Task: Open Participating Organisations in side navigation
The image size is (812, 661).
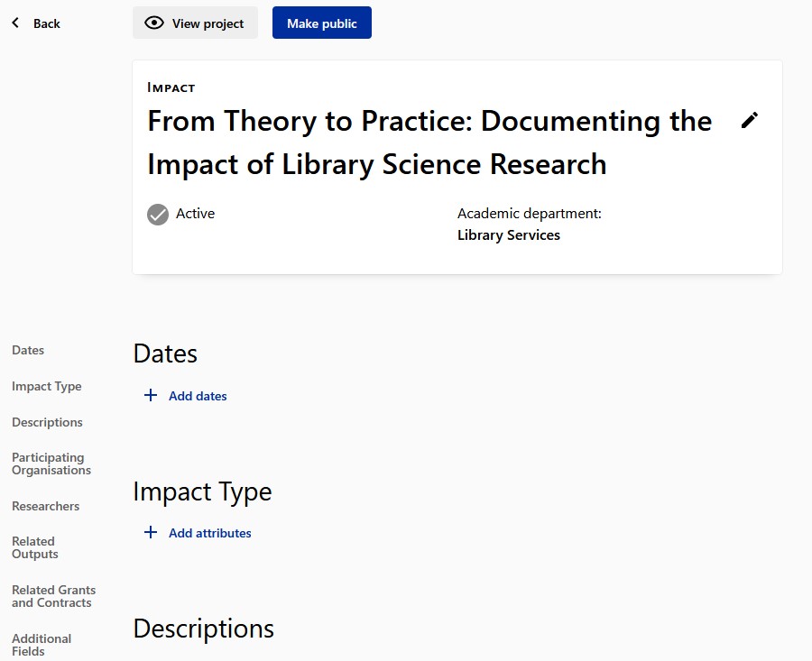Action: 51,464
